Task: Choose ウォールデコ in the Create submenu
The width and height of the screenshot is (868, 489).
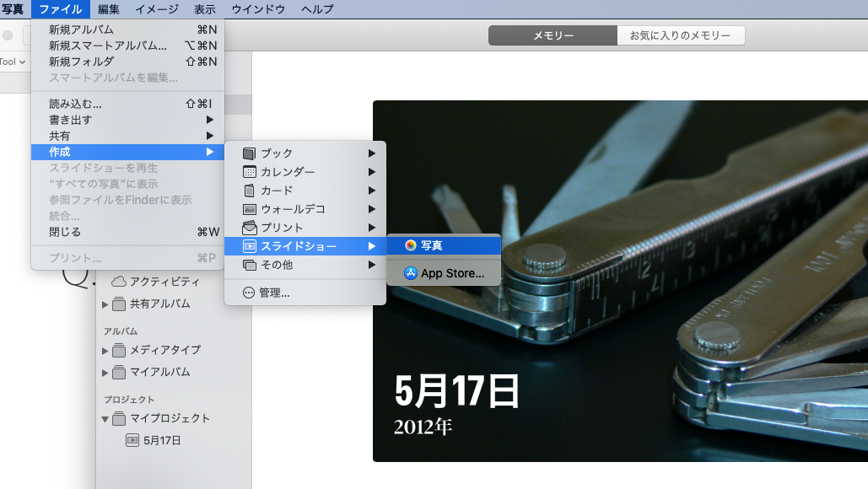Action: point(305,209)
